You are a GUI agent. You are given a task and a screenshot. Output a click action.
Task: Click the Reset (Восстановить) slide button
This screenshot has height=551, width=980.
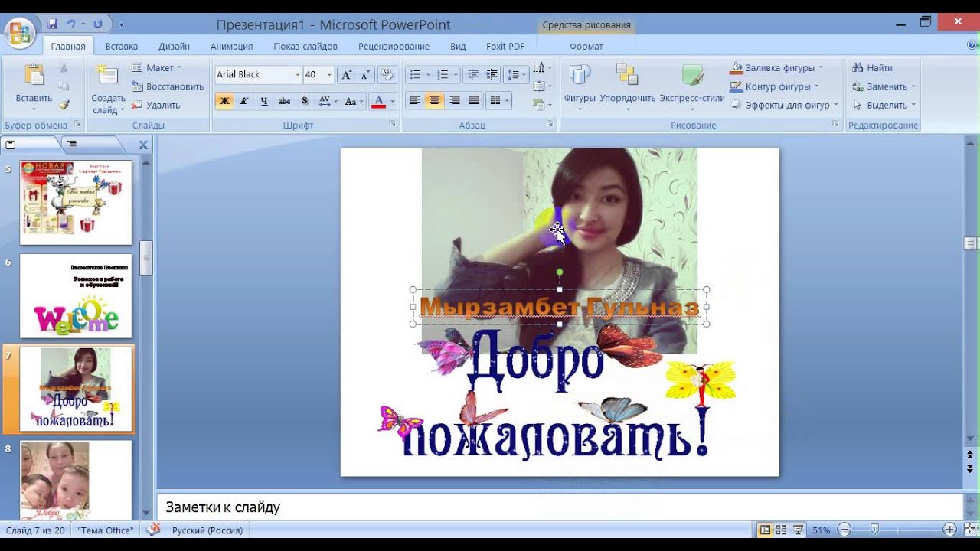pyautogui.click(x=168, y=86)
